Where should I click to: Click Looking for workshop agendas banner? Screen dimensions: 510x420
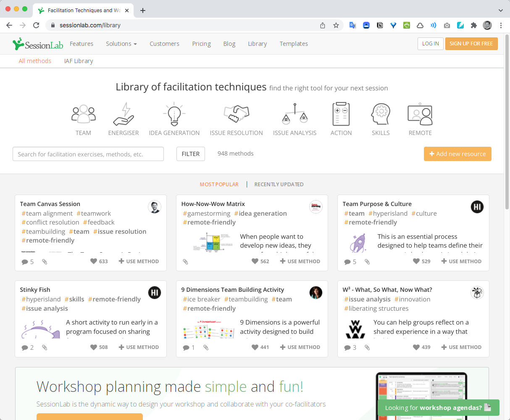[x=439, y=407]
